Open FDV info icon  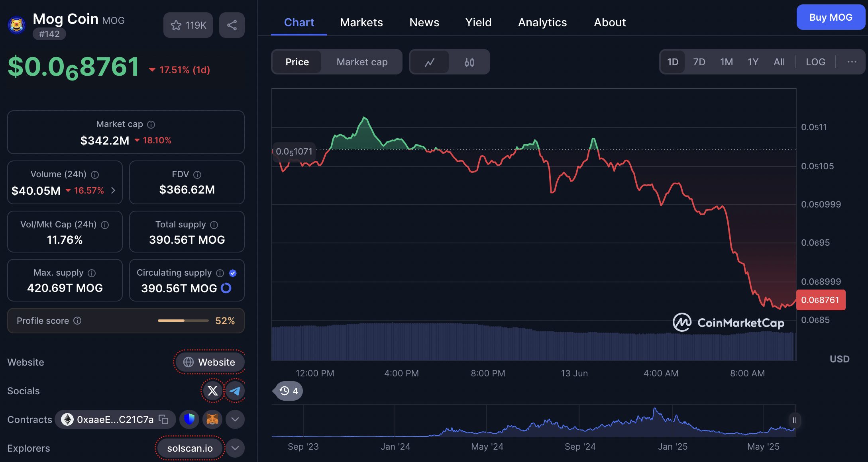197,175
